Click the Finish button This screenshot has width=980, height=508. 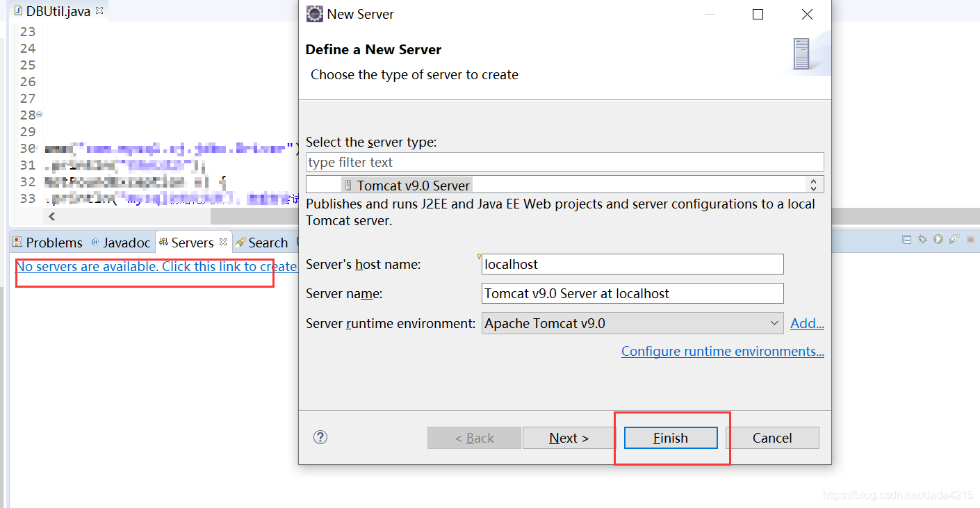click(x=671, y=438)
